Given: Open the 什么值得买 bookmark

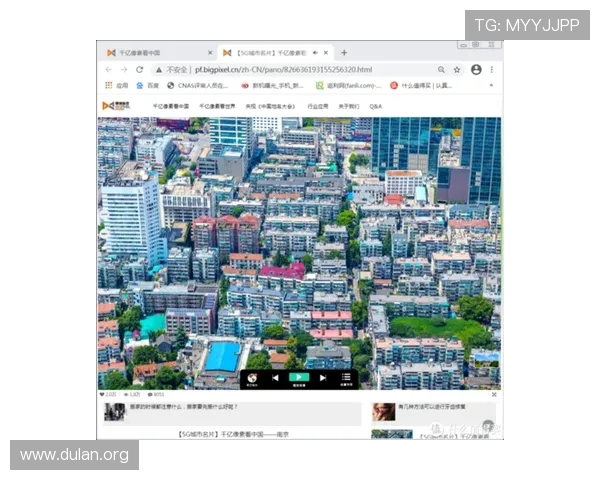Looking at the screenshot, I should 421,85.
